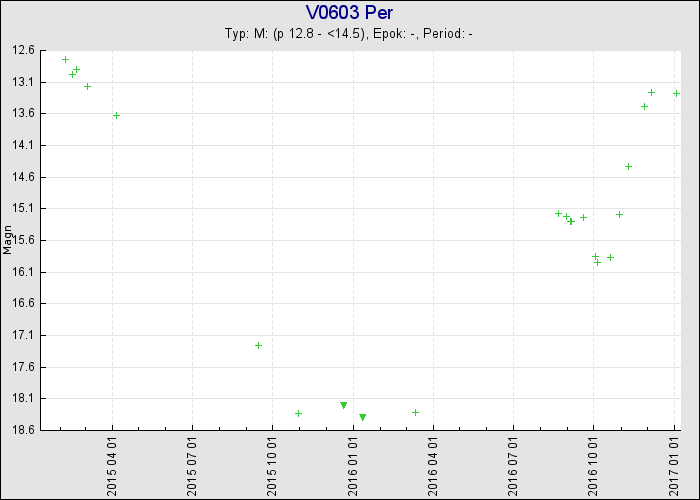Click the x-axis date label "2016 01 01"

[353, 467]
